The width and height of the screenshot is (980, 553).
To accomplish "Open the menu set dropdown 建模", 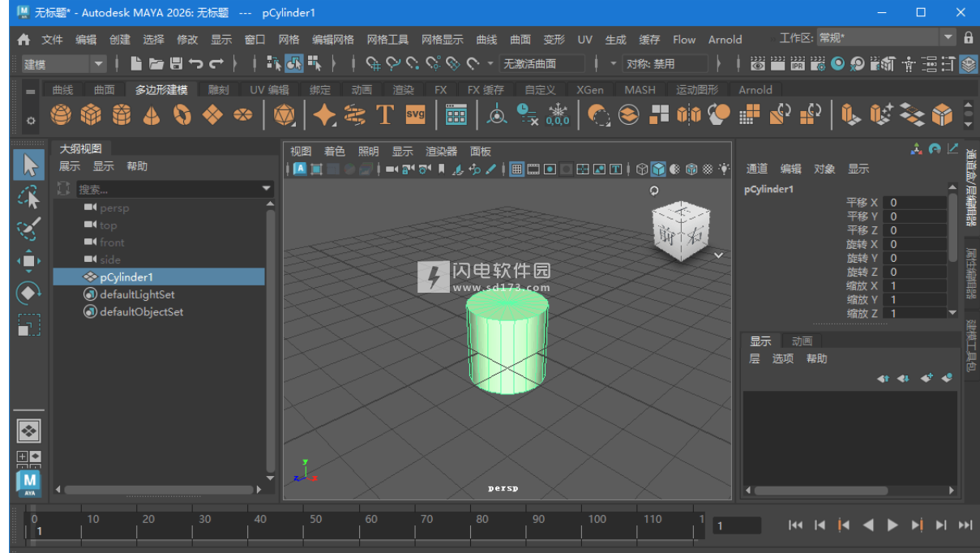I will [63, 64].
